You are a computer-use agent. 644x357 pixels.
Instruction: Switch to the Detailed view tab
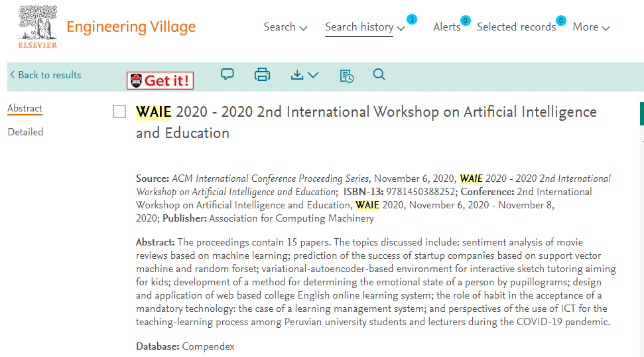25,132
